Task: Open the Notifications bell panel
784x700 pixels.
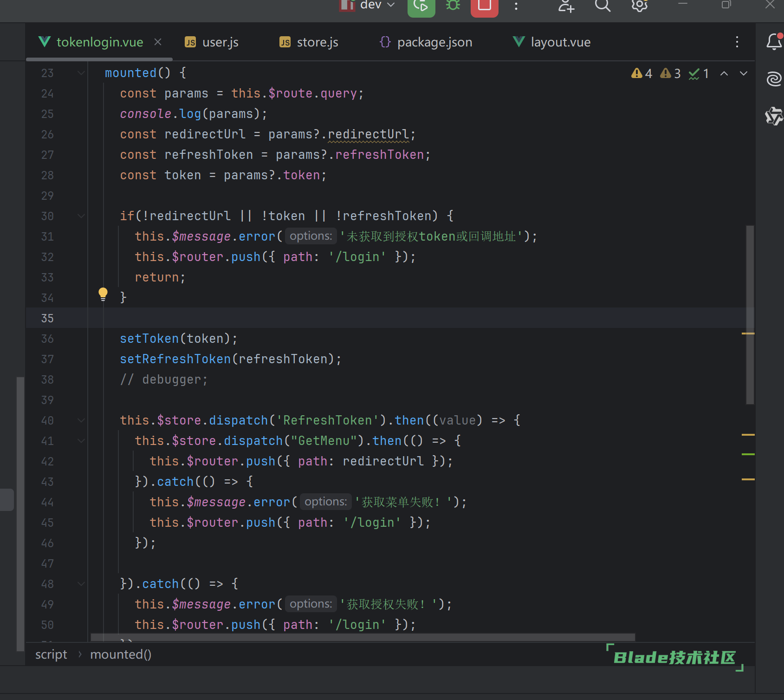Action: click(774, 41)
